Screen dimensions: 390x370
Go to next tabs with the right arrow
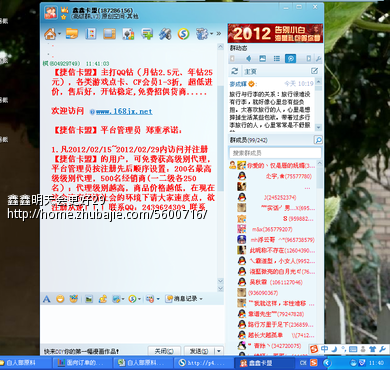(308, 59)
